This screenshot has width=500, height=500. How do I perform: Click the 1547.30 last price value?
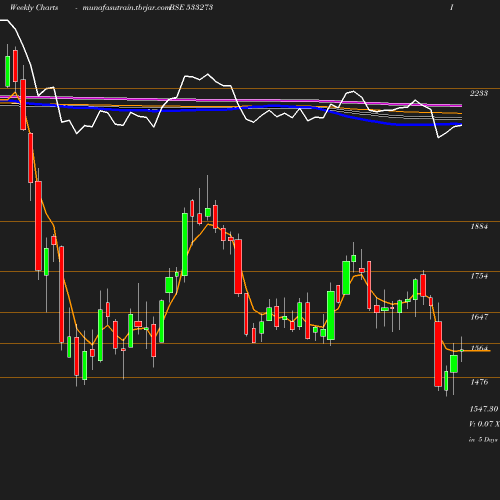pos(484,409)
